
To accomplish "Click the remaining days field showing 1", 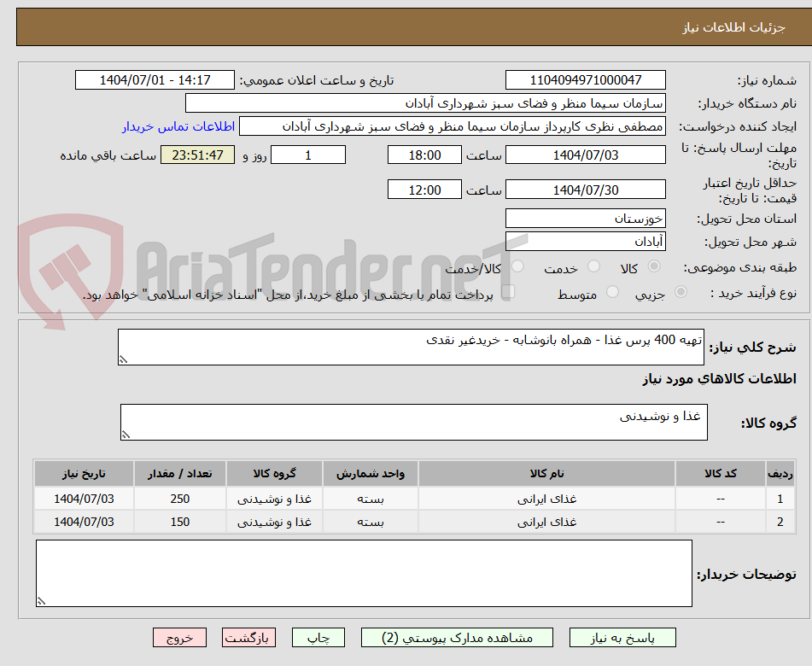I will pyautogui.click(x=307, y=155).
